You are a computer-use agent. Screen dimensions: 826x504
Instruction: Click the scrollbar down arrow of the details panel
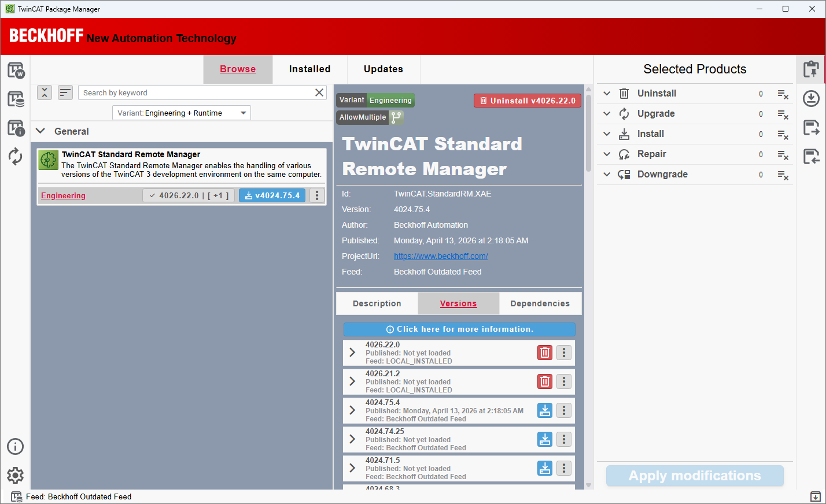tap(588, 486)
